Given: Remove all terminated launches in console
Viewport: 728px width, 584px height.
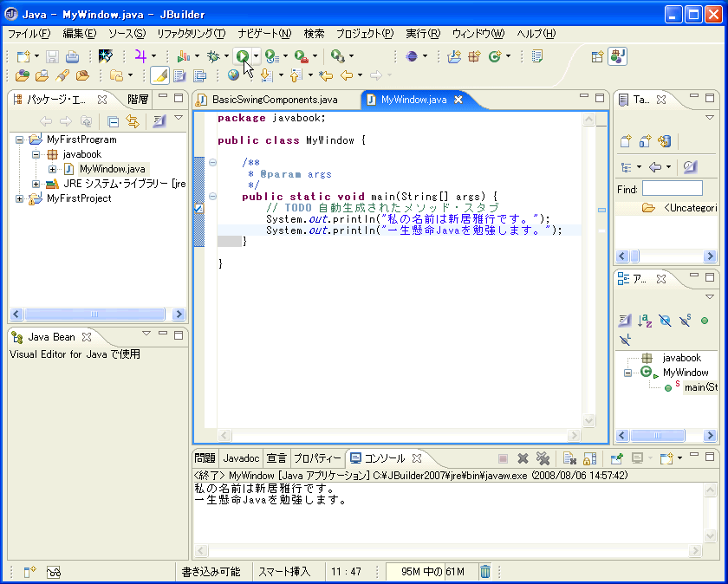Looking at the screenshot, I should click(x=543, y=458).
